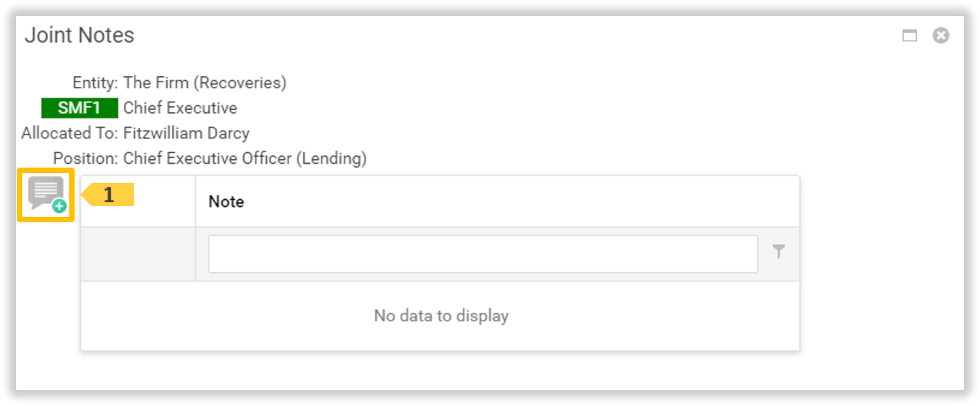
Task: Select the yellow callout marker numbered 1
Action: pos(109,195)
